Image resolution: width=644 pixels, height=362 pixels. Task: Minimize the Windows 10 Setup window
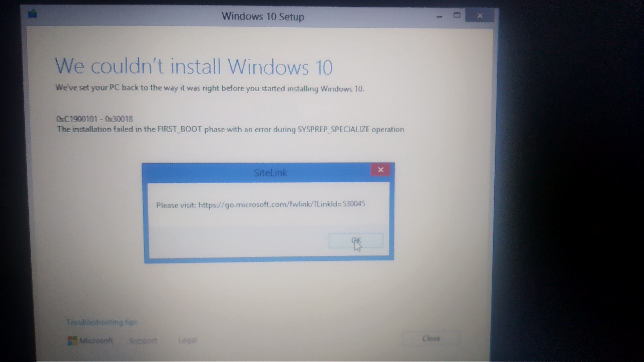439,16
